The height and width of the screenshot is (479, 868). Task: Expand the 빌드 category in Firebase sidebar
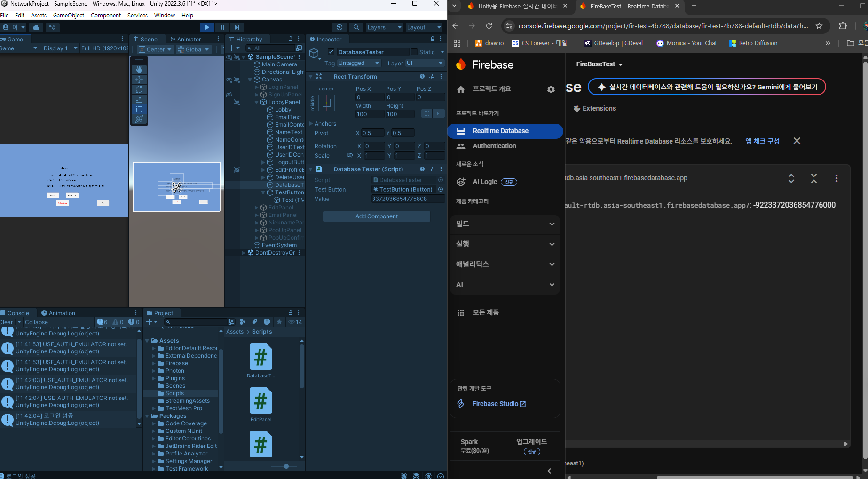coord(505,224)
